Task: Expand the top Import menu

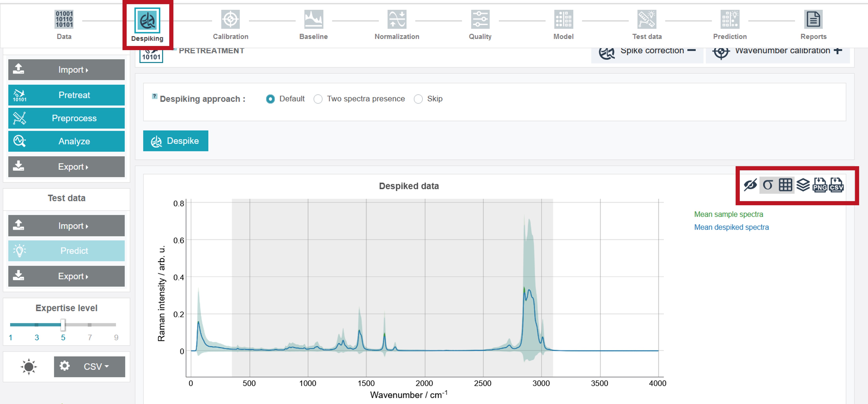Action: click(66, 70)
